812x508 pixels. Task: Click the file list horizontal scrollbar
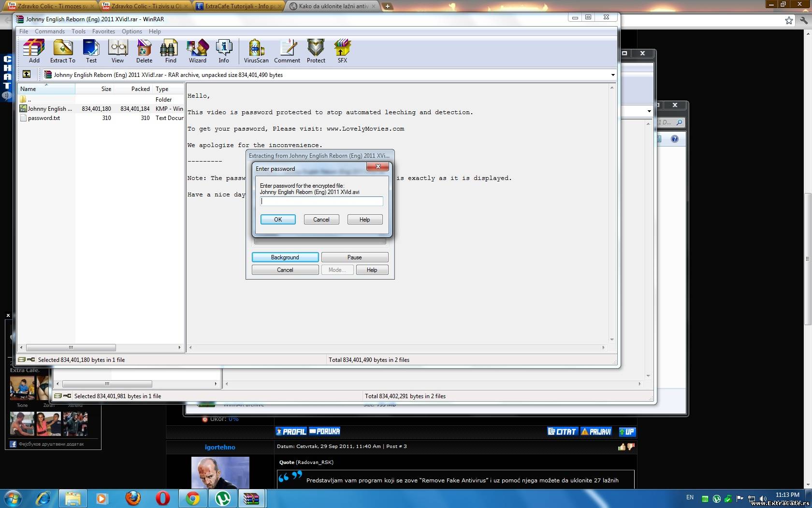click(x=71, y=347)
